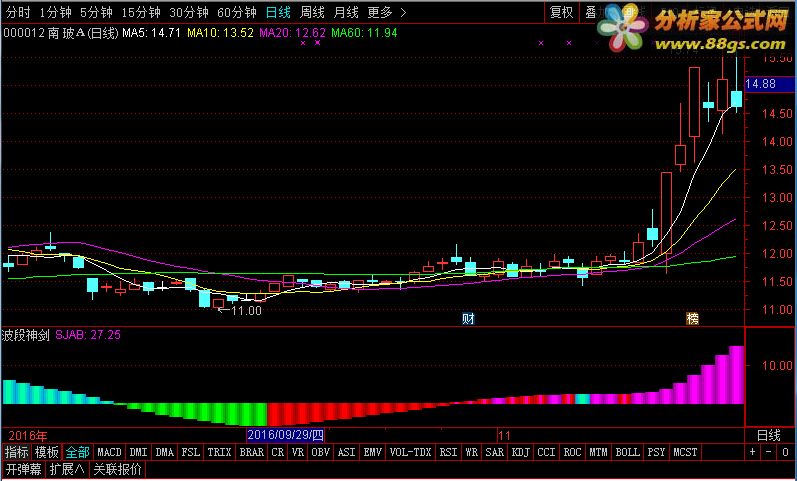This screenshot has height=481, width=797.
Task: Apply the BRAR indicator
Action: [x=252, y=452]
